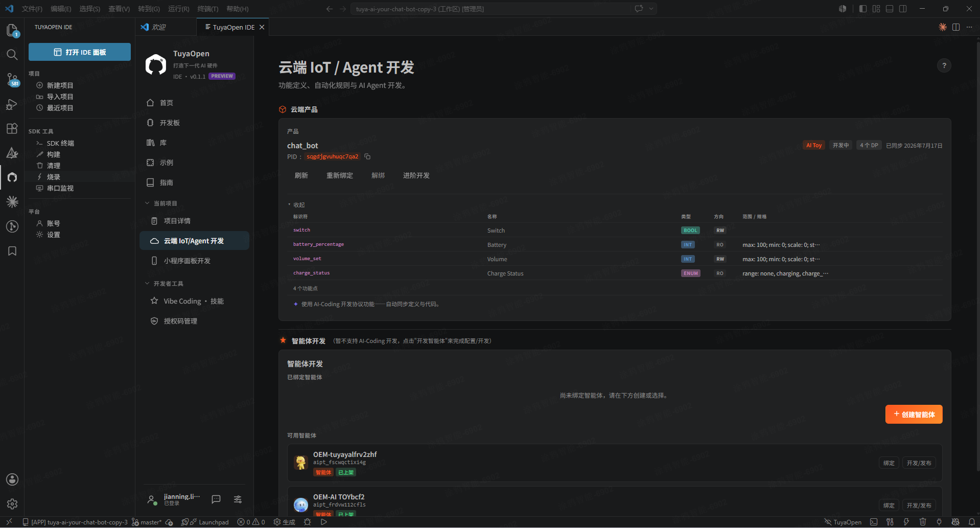
Task: Bind the OEM-tuyayalfrv2zhf agent with 绑定
Action: [x=889, y=463]
